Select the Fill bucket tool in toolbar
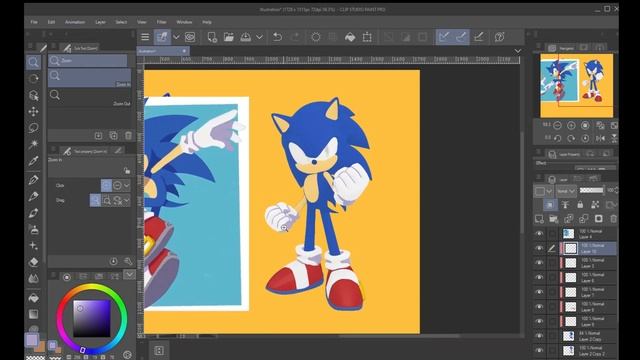Screen dimensions: 640x360 (x=33, y=298)
